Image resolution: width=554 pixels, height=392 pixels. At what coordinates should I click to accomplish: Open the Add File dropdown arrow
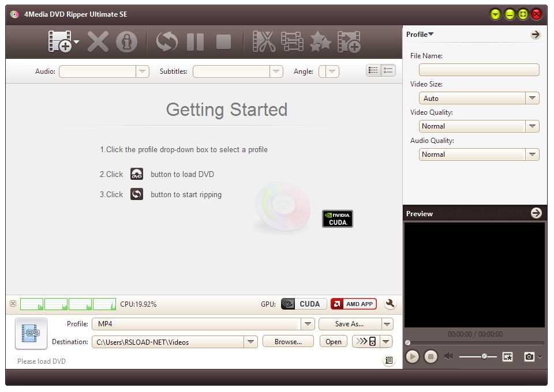point(76,42)
